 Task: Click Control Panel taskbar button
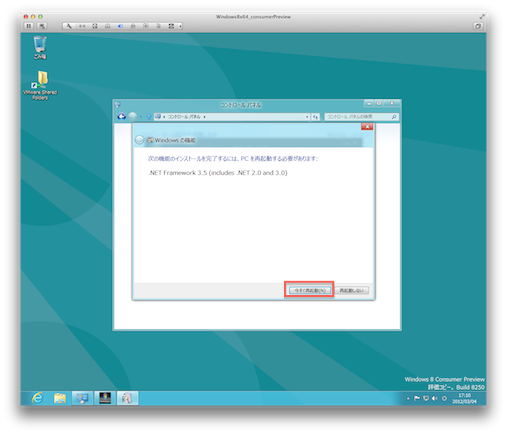click(x=82, y=398)
